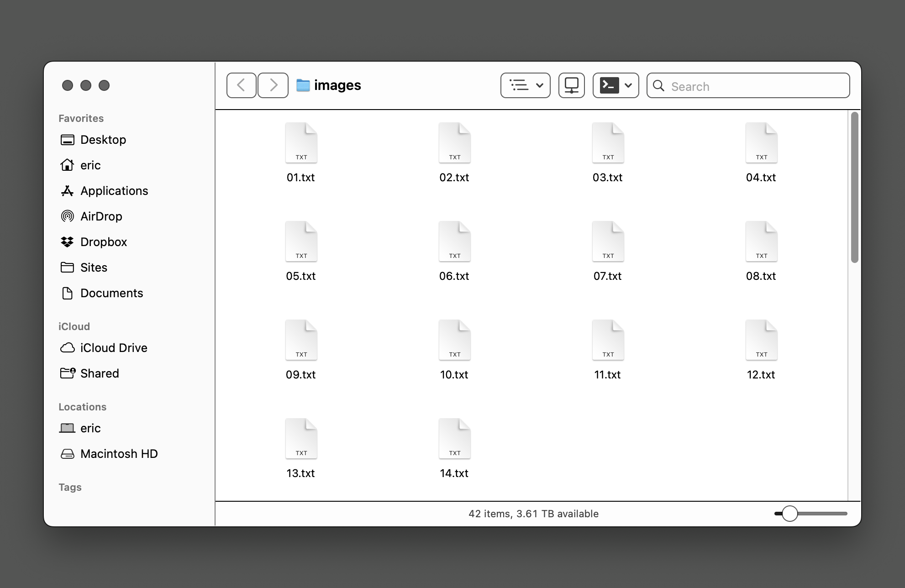Click the back navigation arrow
Screen dimensions: 905x588
(x=242, y=86)
